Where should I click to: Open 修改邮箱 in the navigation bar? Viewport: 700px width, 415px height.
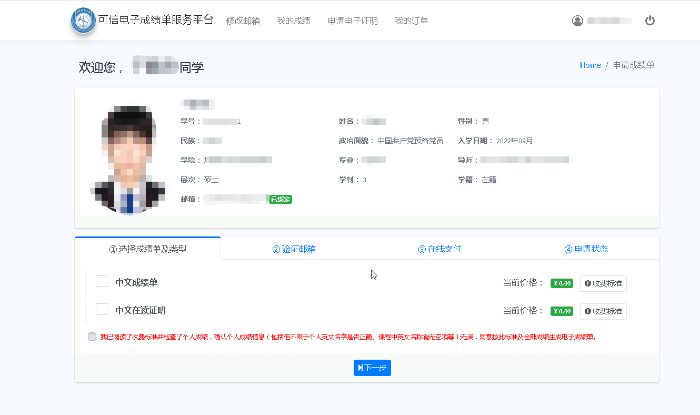click(243, 21)
